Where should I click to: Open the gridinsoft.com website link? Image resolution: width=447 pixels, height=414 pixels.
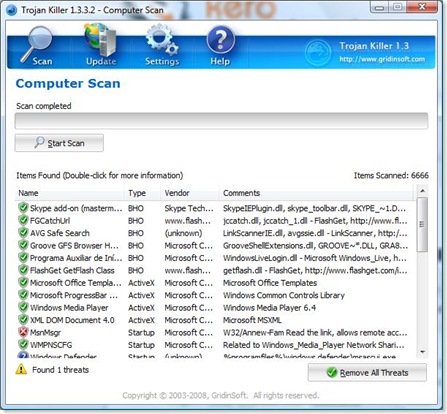tap(382, 59)
